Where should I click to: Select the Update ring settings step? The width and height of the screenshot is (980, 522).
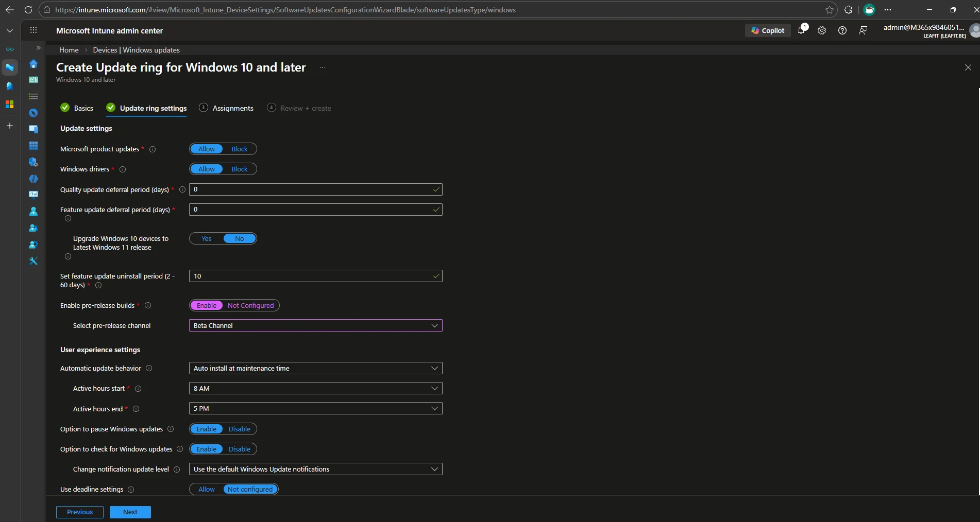click(146, 108)
